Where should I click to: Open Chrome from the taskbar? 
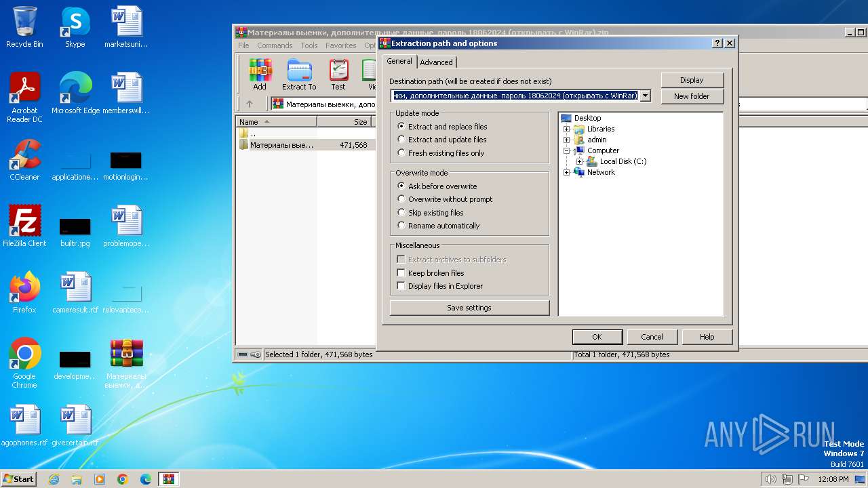123,479
